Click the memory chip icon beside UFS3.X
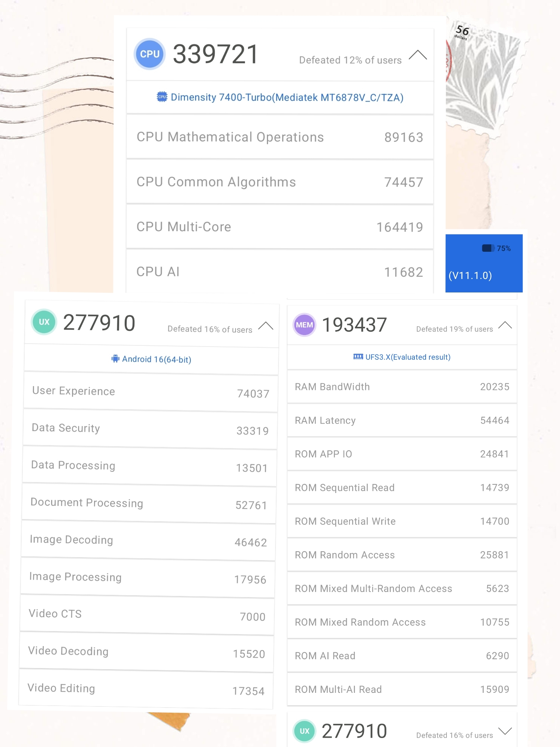 (358, 357)
